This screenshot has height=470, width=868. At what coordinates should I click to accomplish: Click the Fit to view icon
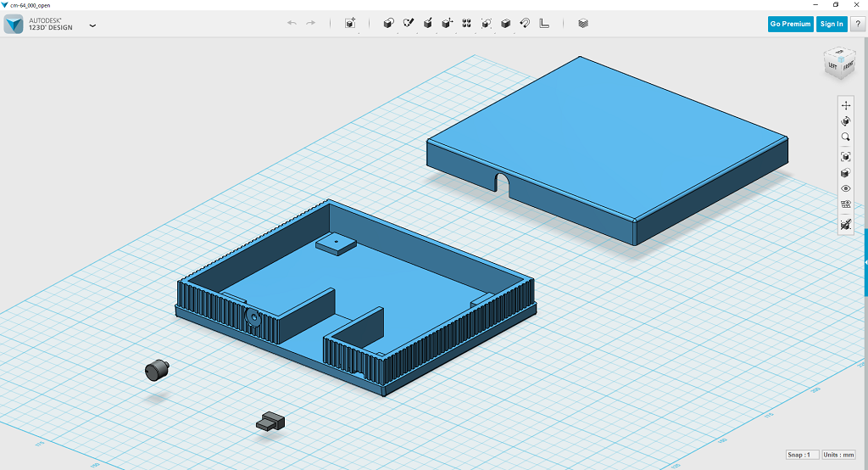pos(845,157)
